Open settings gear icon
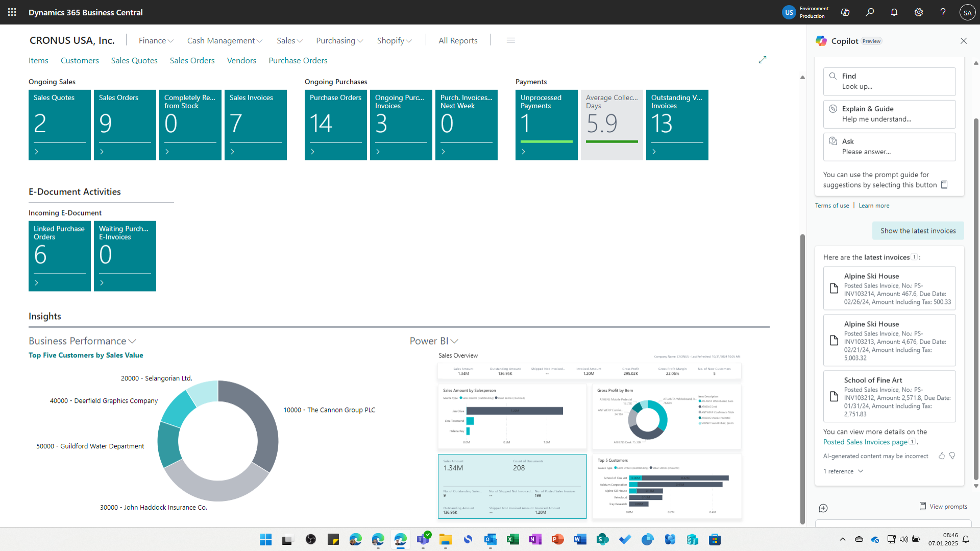 (919, 12)
